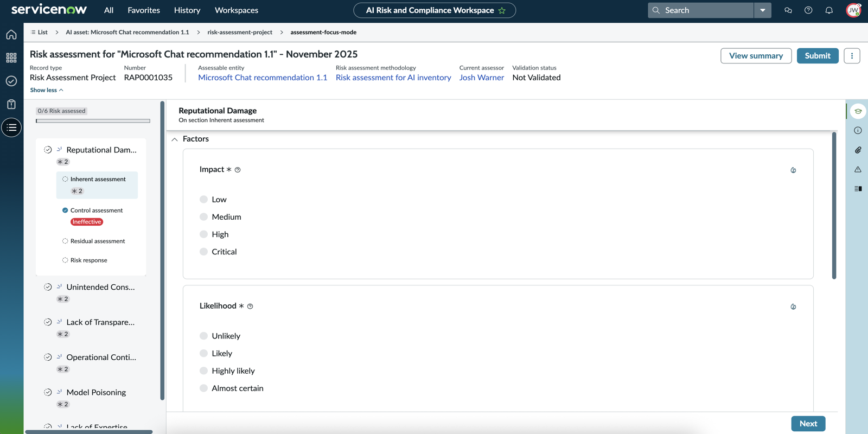The height and width of the screenshot is (434, 868).
Task: Open the warning triangle icon in right sidebar
Action: (858, 170)
